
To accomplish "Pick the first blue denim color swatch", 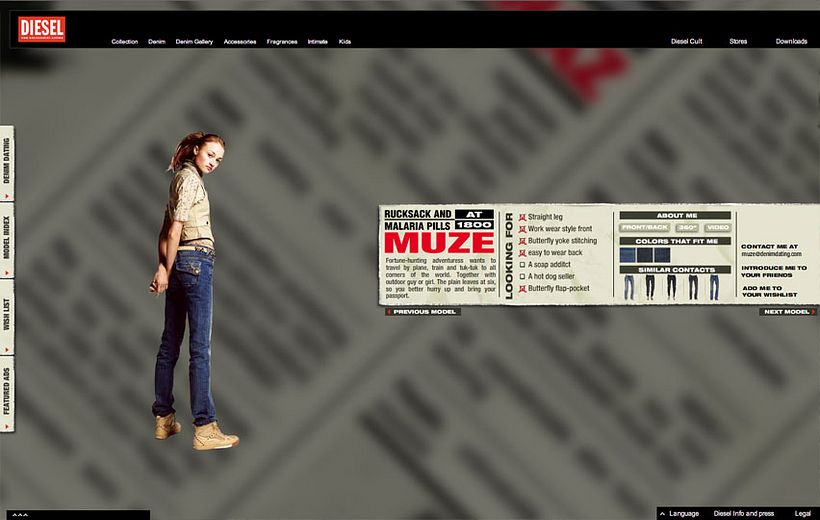I will point(628,255).
